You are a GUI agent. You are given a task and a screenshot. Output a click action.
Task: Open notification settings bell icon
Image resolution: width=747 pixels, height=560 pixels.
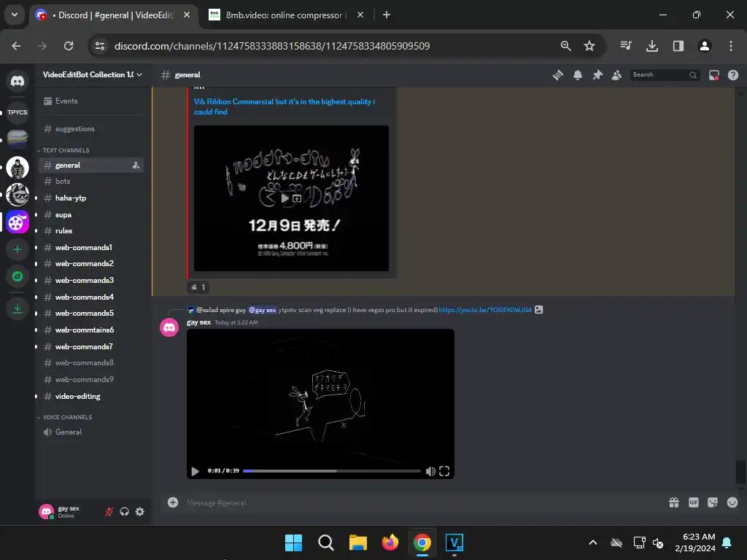click(x=578, y=75)
